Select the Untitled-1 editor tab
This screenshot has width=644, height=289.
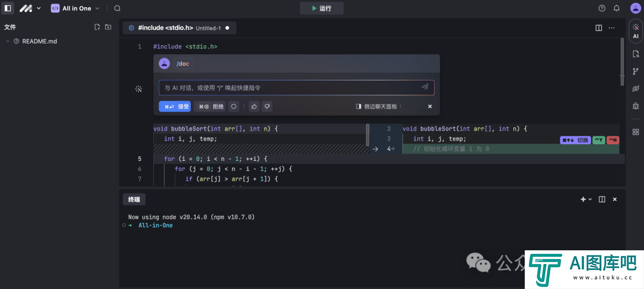(179, 28)
